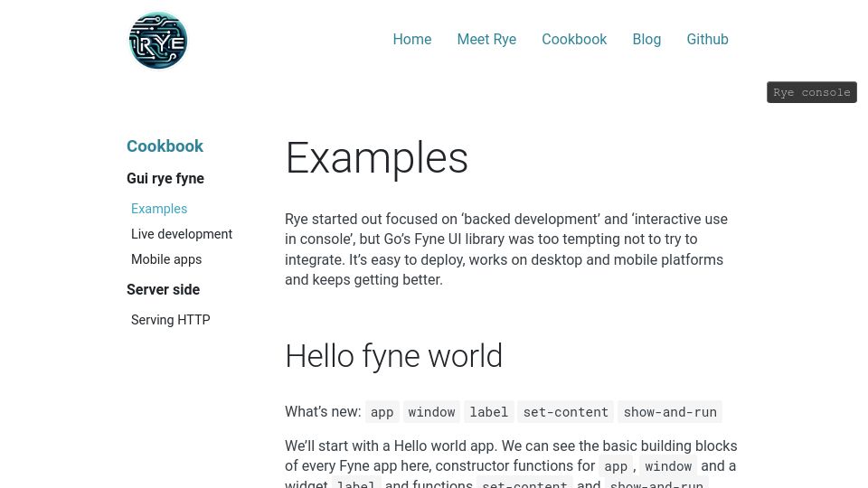The width and height of the screenshot is (868, 488).
Task: Click the label tag after What's new
Action: (x=489, y=412)
